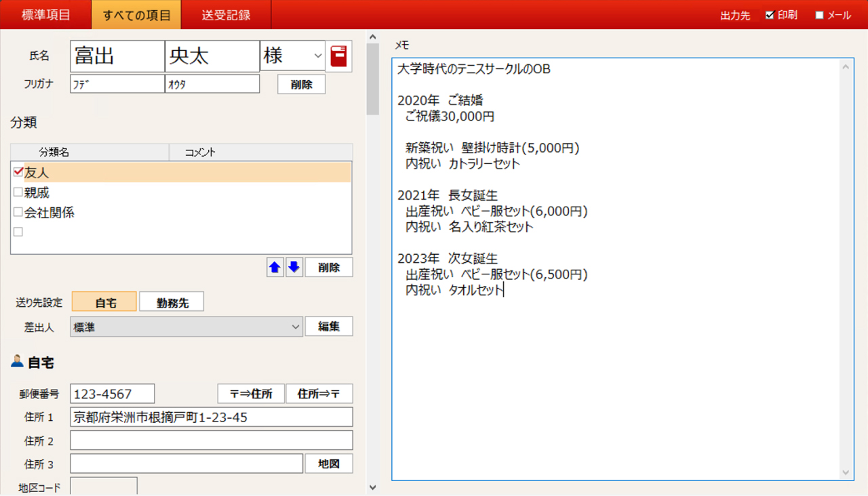
Task: Move category down with blue down arrow
Action: pos(294,267)
